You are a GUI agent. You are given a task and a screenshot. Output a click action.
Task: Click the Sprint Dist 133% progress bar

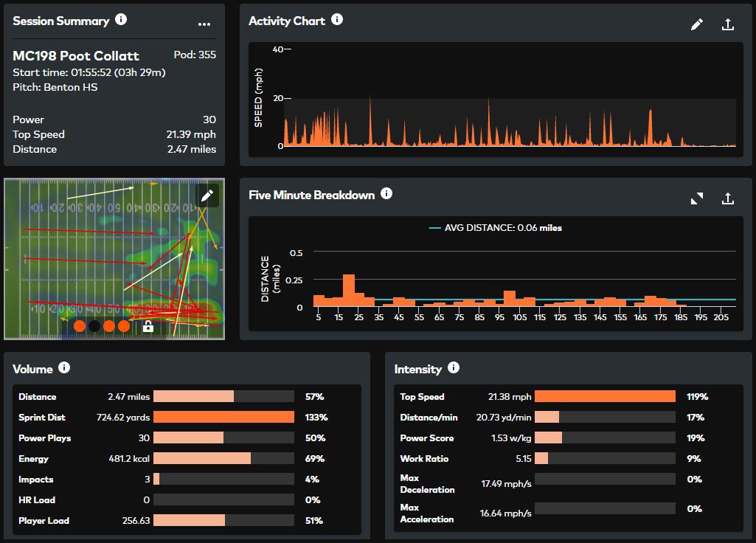coord(223,417)
